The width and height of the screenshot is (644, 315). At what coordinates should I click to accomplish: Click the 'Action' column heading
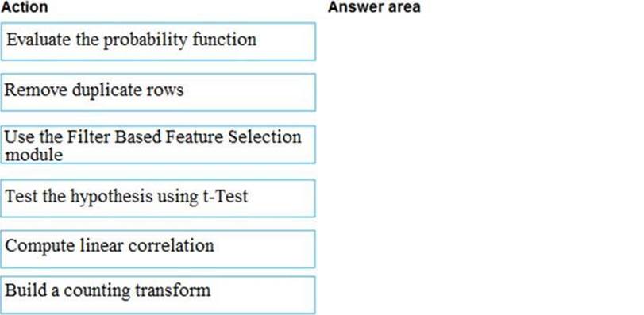25,7
